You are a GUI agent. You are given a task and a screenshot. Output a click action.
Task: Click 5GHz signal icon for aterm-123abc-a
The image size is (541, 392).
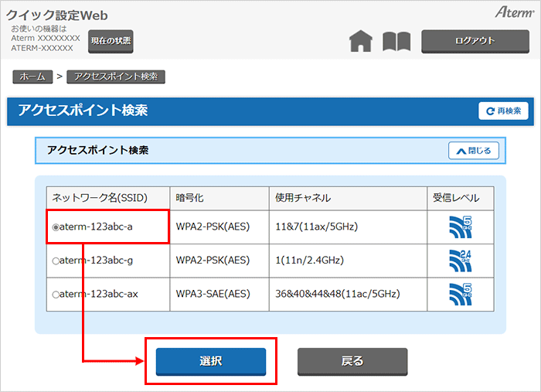460,227
